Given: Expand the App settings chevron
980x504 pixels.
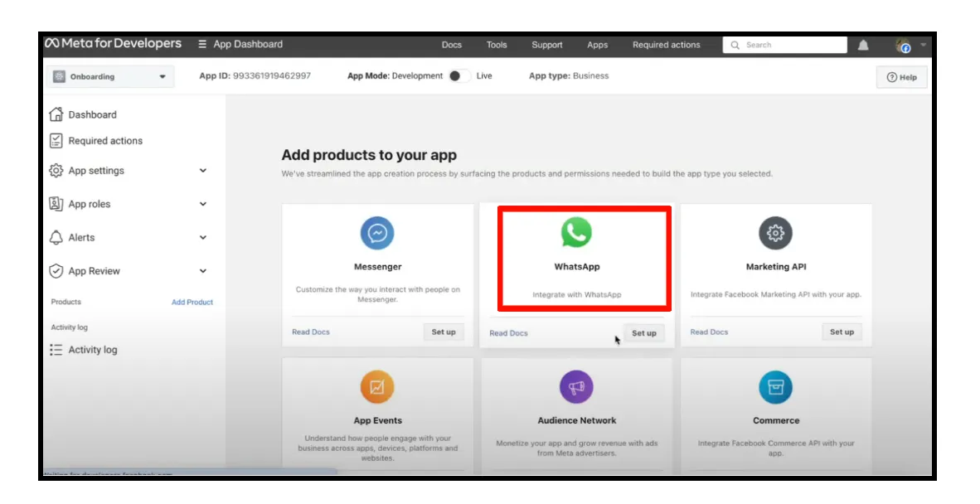Looking at the screenshot, I should coord(203,171).
